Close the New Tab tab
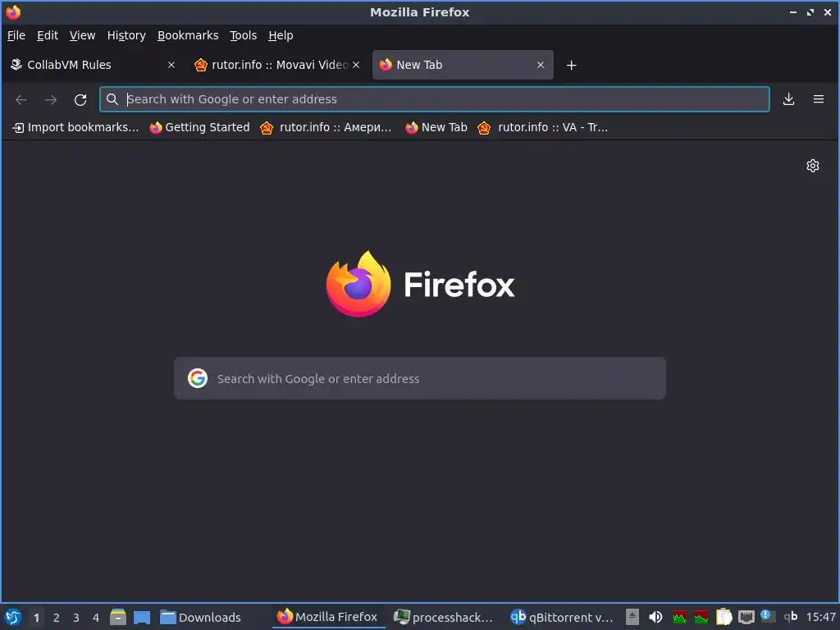This screenshot has width=840, height=630. click(x=541, y=65)
